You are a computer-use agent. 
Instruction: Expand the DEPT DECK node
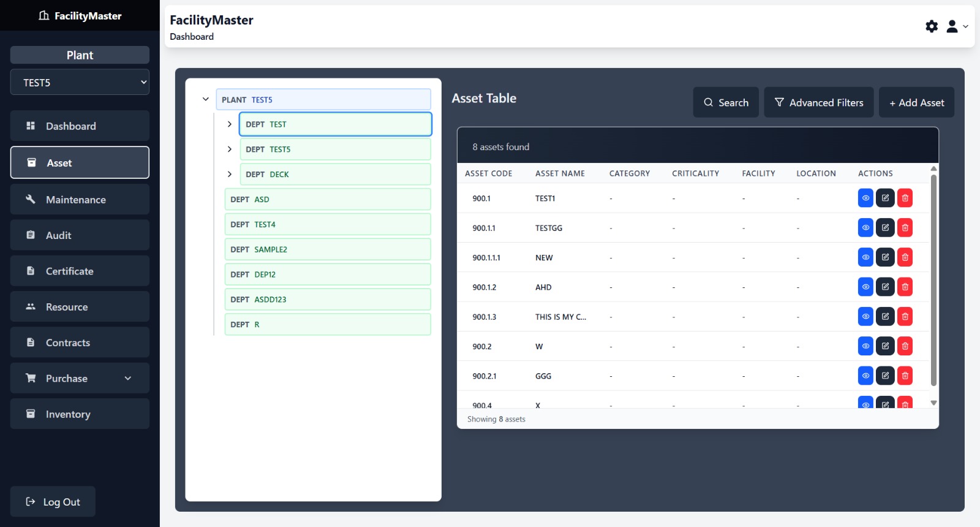coord(230,174)
